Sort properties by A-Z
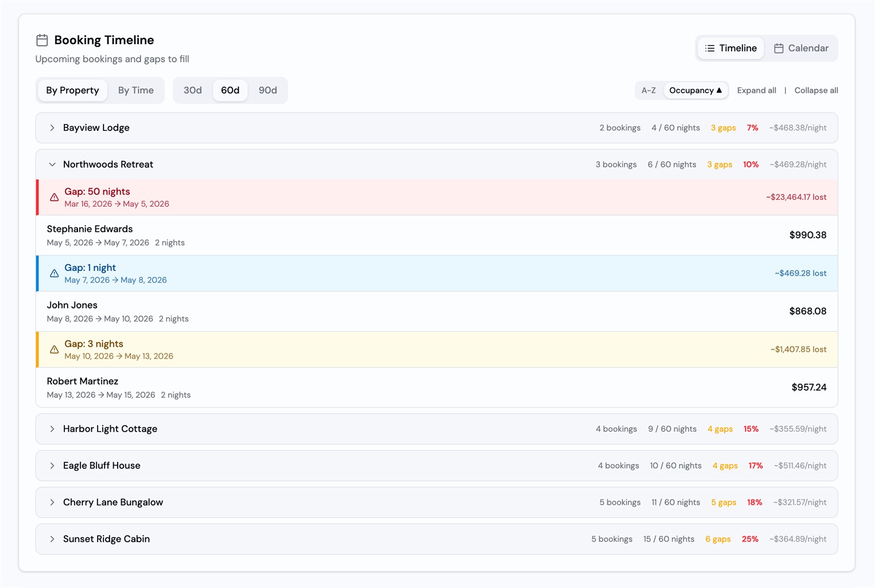The image size is (875, 588). tap(648, 90)
